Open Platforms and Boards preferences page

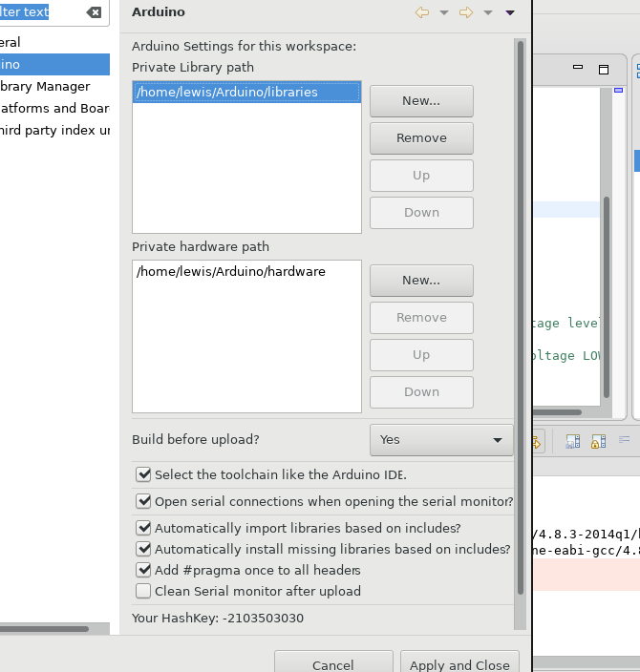tap(53, 108)
